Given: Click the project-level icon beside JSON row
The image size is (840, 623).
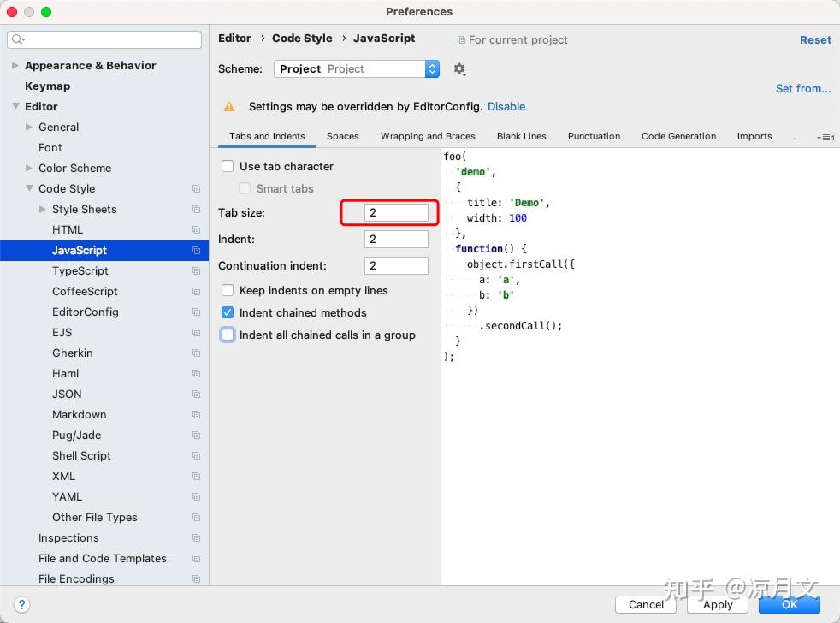Looking at the screenshot, I should coord(196,394).
